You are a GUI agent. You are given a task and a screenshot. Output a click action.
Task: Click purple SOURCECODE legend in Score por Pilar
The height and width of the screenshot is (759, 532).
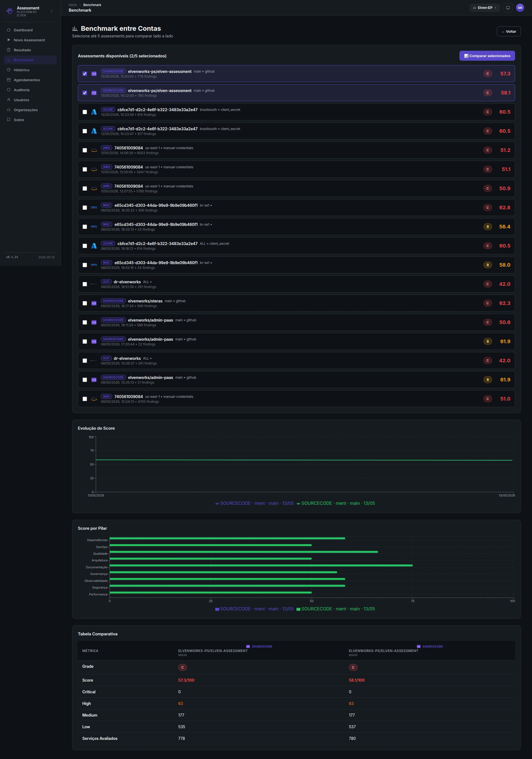click(254, 609)
